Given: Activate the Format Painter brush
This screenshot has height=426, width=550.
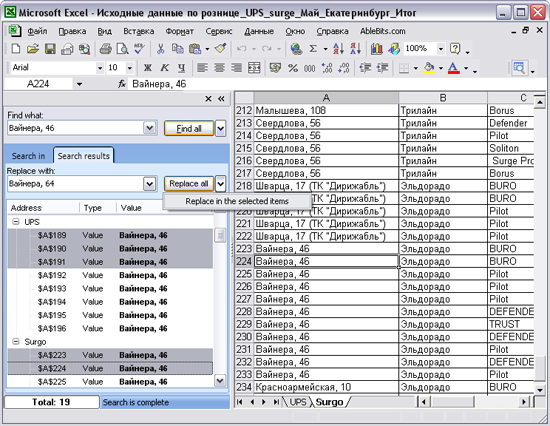Looking at the screenshot, I should coord(221,48).
